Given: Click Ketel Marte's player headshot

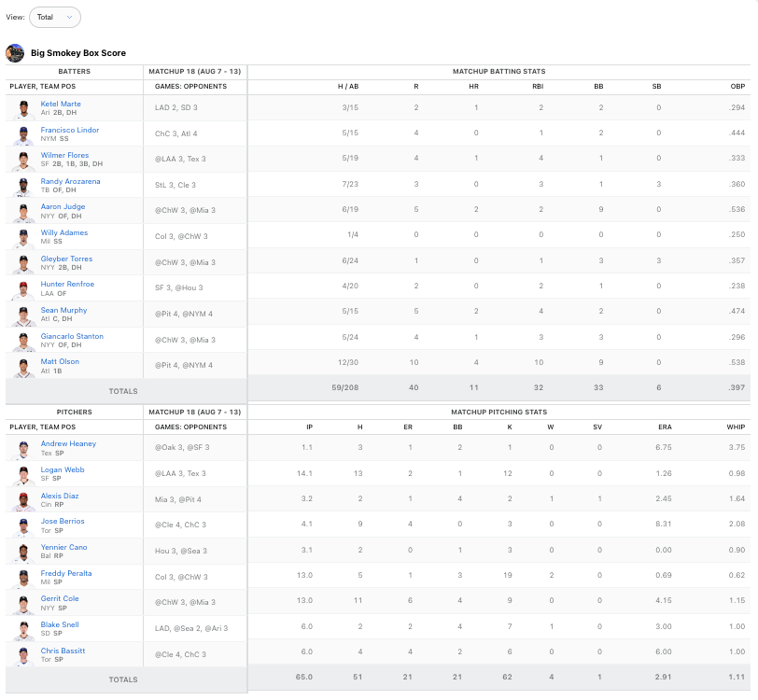Looking at the screenshot, I should (x=22, y=108).
